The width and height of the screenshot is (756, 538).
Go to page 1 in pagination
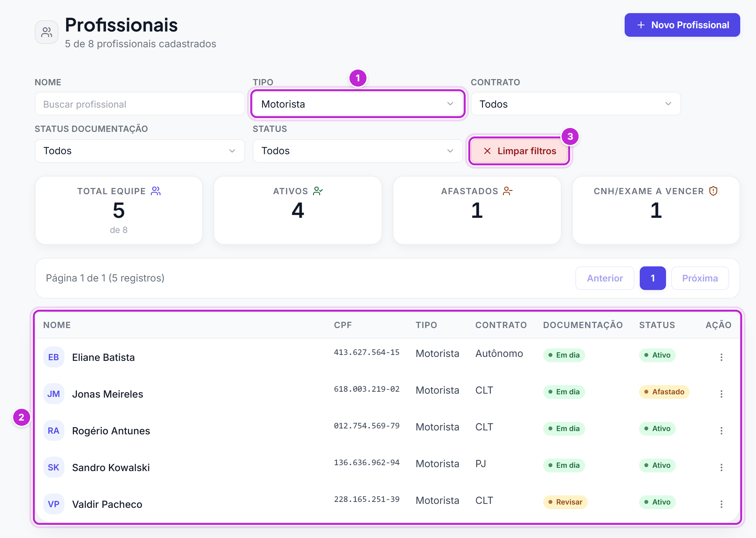(x=653, y=278)
